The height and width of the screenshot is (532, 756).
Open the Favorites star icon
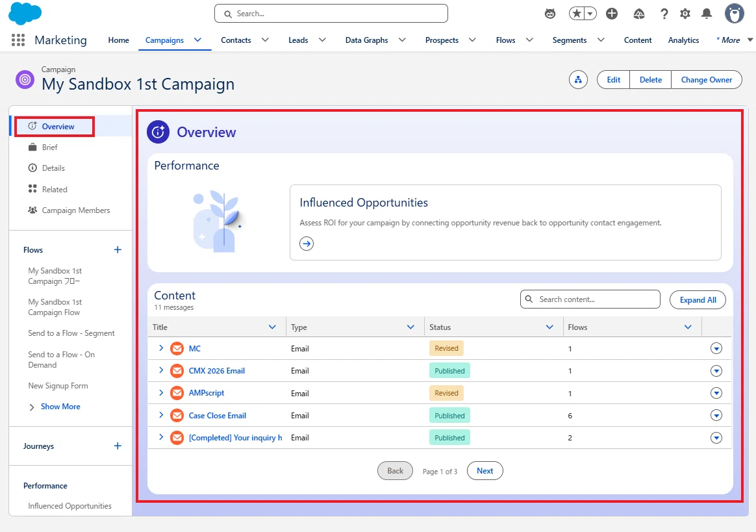(576, 14)
